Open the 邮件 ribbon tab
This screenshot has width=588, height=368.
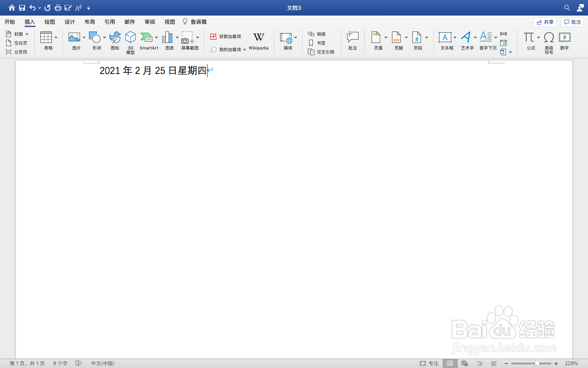click(x=130, y=22)
